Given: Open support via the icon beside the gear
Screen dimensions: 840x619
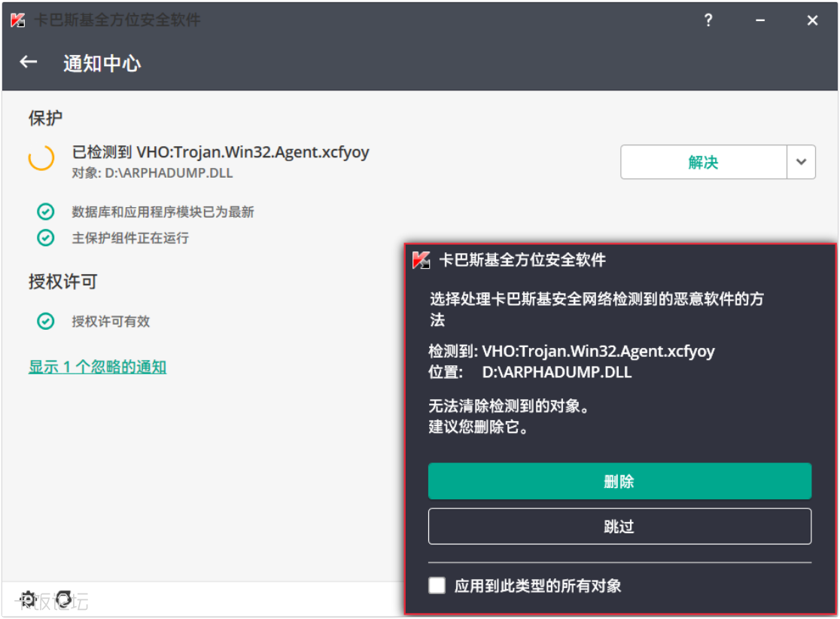Looking at the screenshot, I should pyautogui.click(x=64, y=599).
